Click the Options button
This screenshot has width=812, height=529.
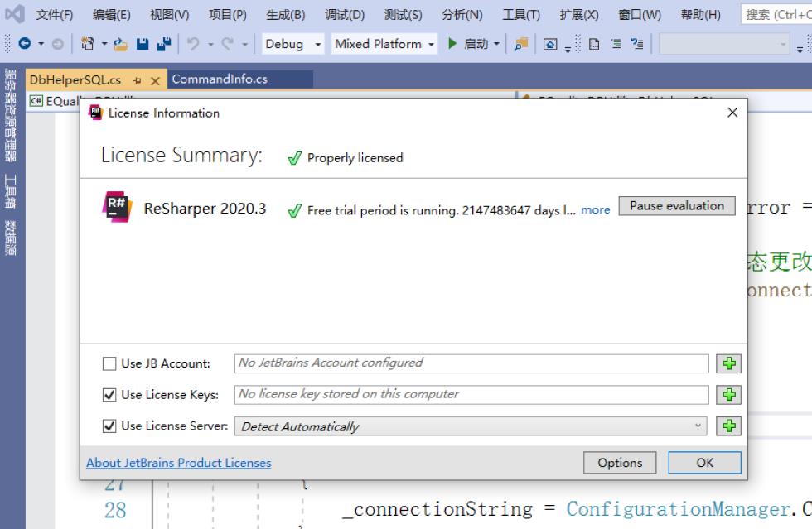tap(620, 463)
